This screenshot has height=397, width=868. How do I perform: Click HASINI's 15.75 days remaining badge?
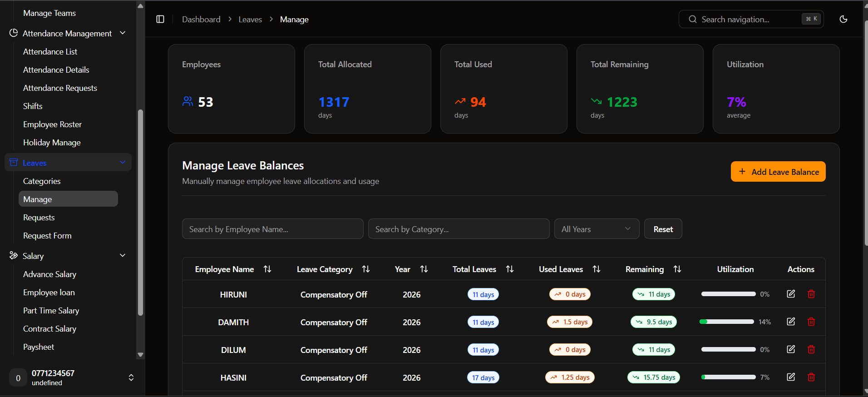pyautogui.click(x=653, y=377)
